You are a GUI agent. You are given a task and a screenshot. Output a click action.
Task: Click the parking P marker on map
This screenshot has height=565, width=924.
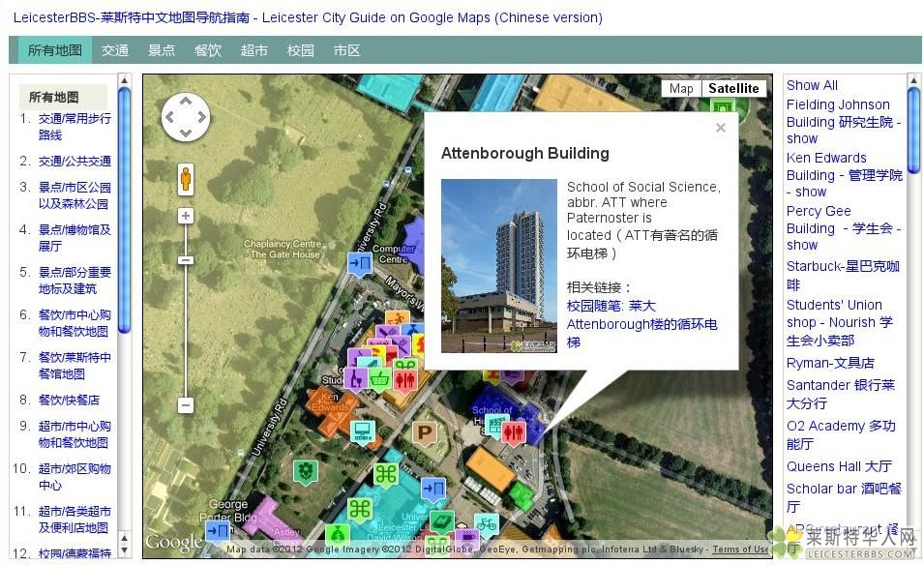[425, 431]
